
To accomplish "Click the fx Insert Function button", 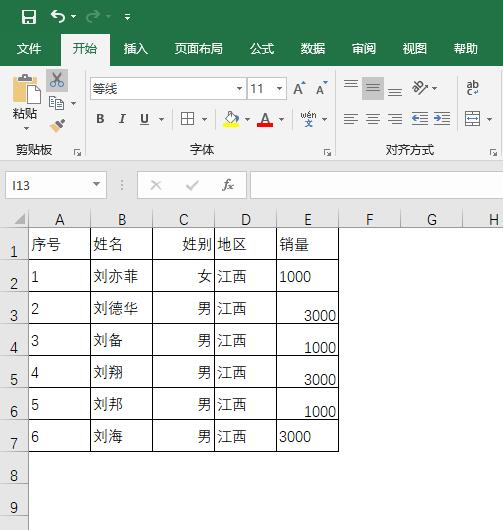I will coord(228,185).
